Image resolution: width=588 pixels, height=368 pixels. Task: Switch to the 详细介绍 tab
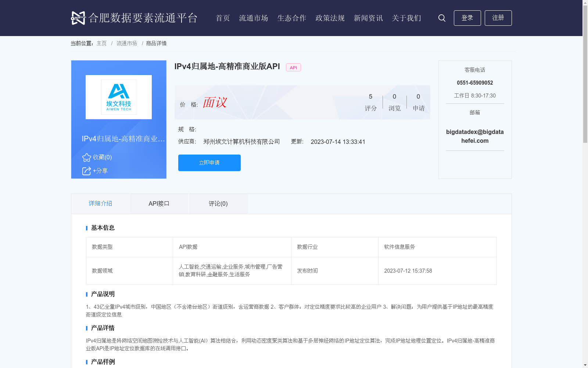(x=100, y=204)
